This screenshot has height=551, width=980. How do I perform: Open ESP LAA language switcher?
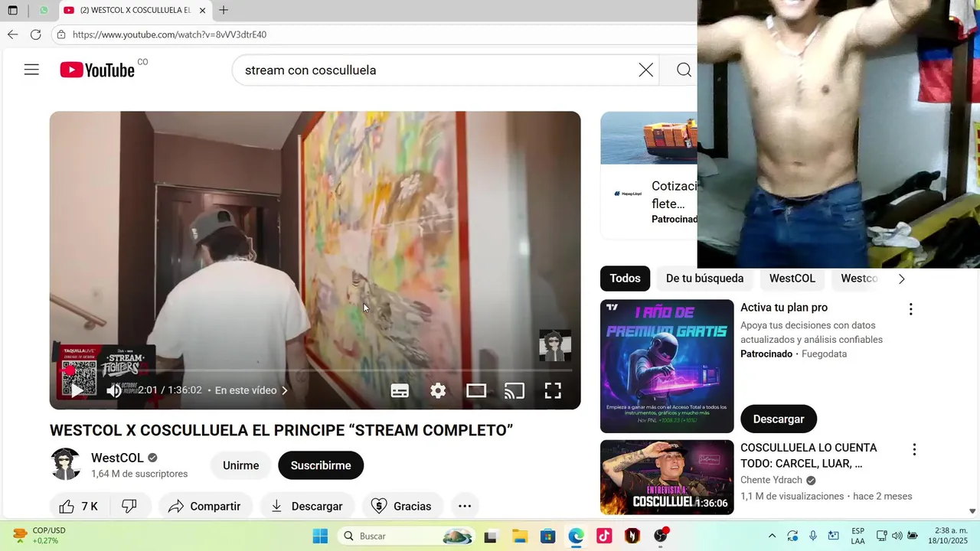tap(857, 536)
